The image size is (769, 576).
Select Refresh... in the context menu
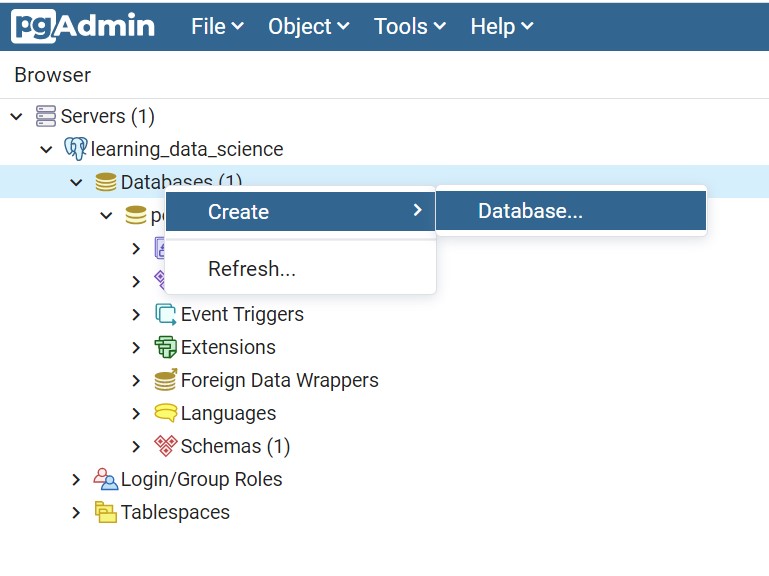(x=252, y=269)
